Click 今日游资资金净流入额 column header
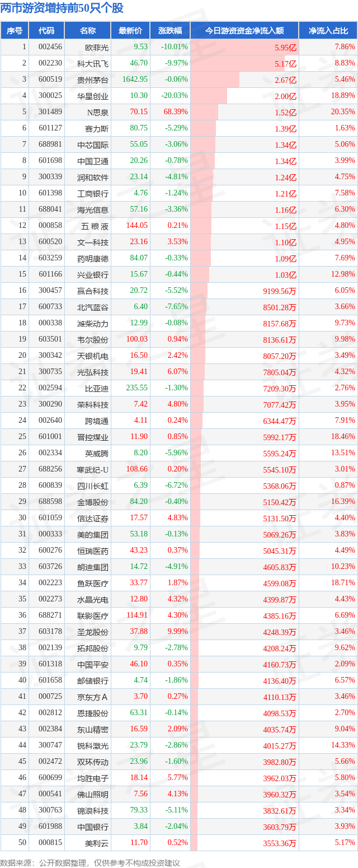The image size is (358, 868). [244, 31]
